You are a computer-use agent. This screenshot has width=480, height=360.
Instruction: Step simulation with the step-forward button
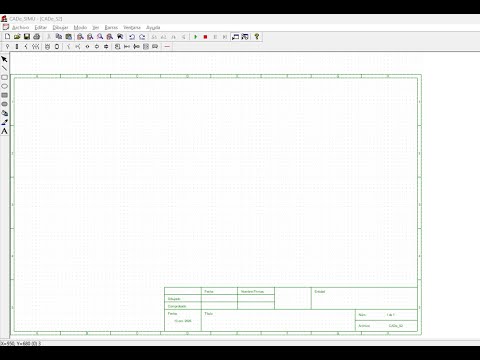coord(225,37)
